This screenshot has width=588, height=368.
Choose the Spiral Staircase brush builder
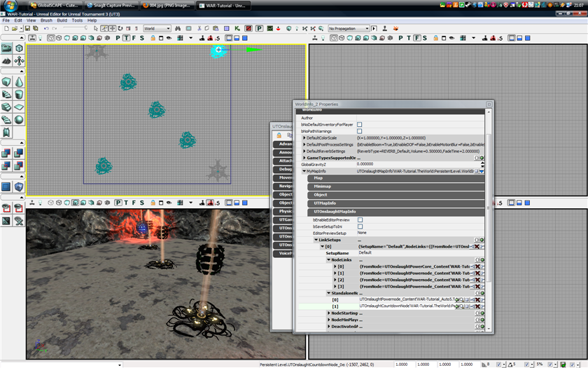coord(6,120)
